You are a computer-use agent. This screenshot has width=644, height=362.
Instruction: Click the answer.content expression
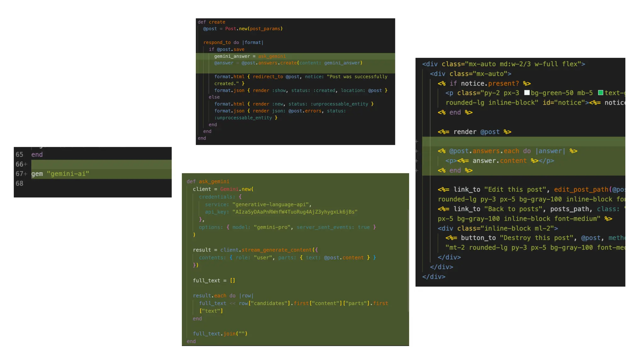pyautogui.click(x=499, y=161)
